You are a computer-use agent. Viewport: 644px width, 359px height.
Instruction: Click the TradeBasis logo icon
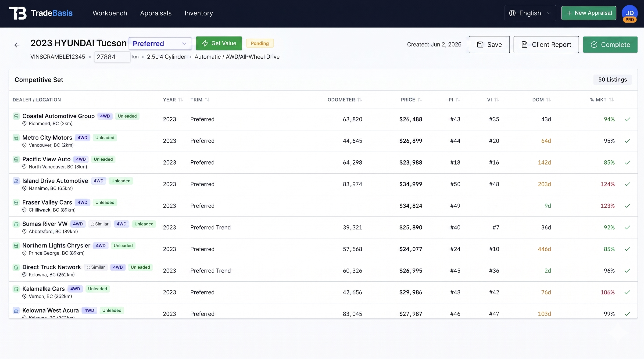click(x=18, y=13)
